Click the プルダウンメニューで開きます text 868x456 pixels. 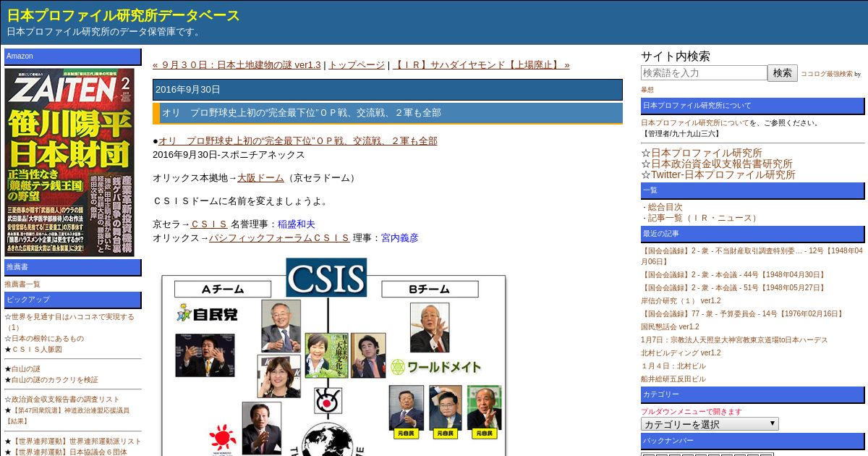pos(692,411)
